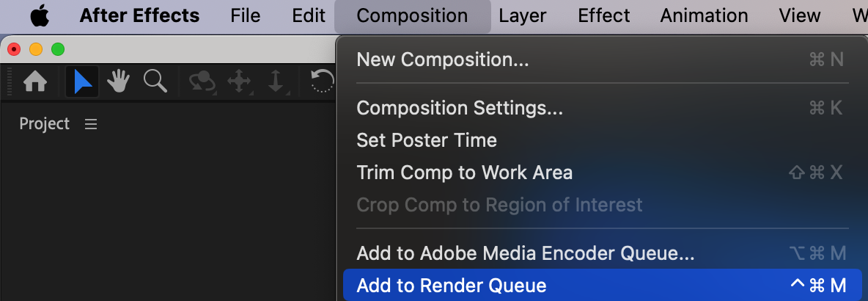Open the File menu

click(245, 16)
